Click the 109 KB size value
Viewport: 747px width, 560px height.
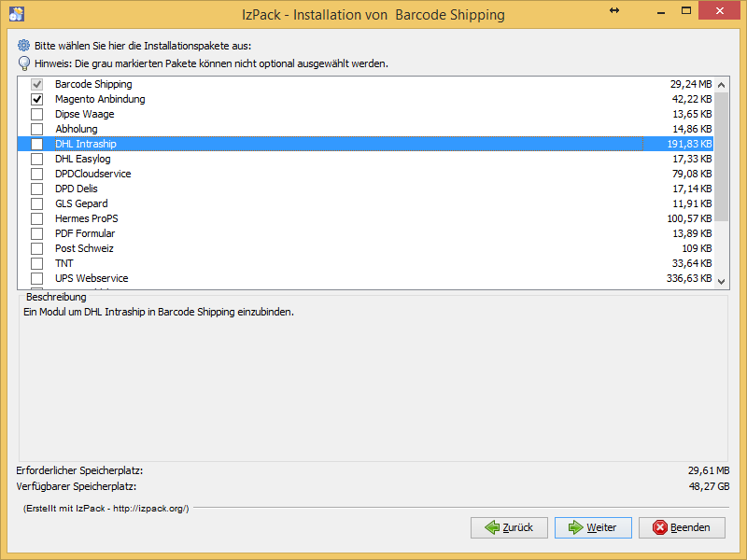697,248
